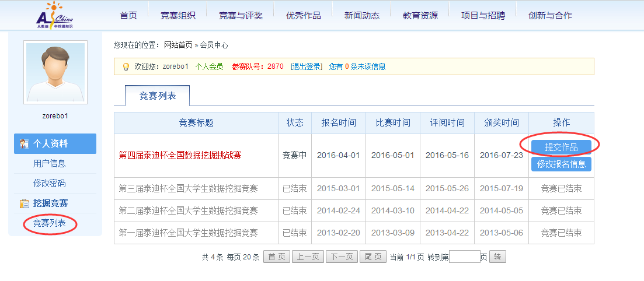This screenshot has width=644, height=281.
Task: Click the 状态 column header
Action: click(x=295, y=122)
